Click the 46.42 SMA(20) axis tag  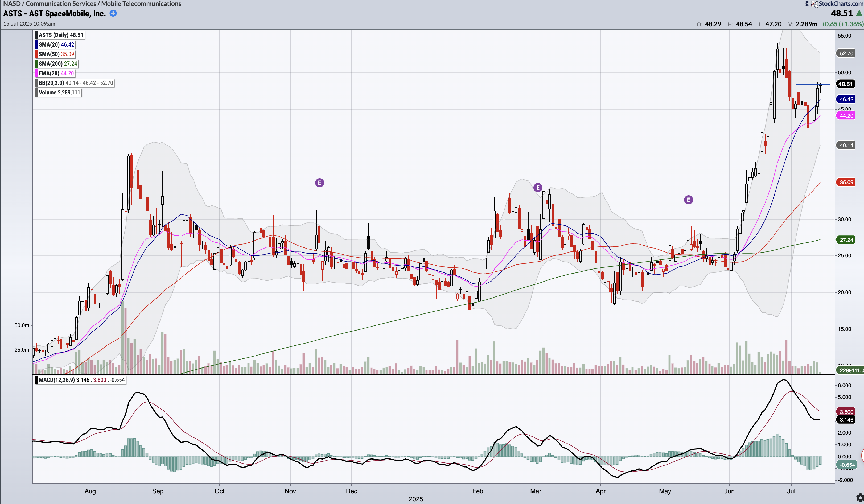point(845,100)
